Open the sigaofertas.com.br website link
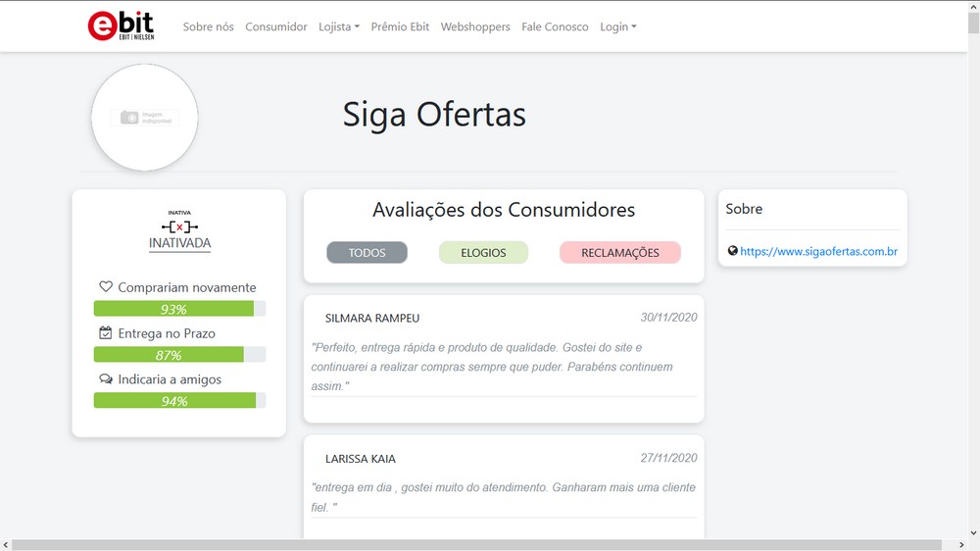 [x=818, y=251]
